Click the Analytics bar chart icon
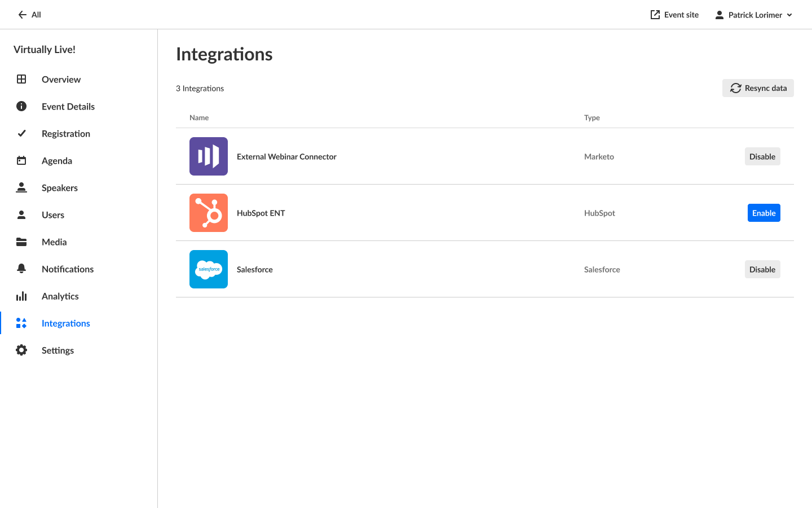The width and height of the screenshot is (812, 508). point(21,296)
